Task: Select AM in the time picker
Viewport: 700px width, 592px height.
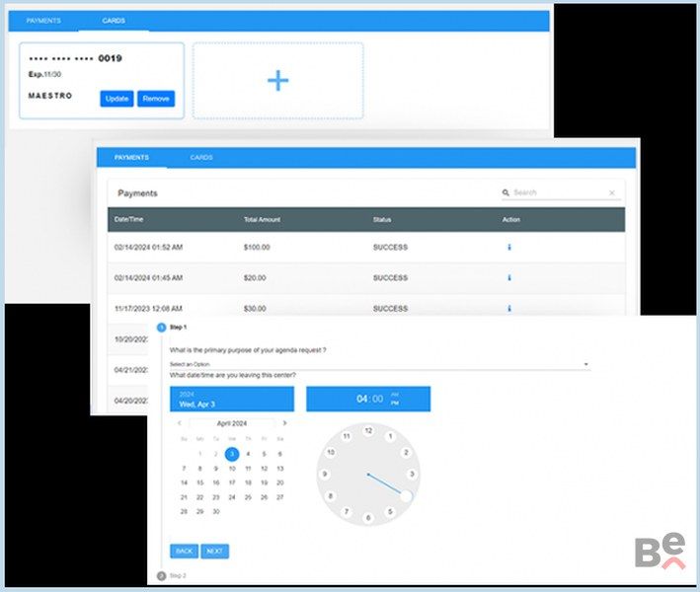Action: coord(396,395)
